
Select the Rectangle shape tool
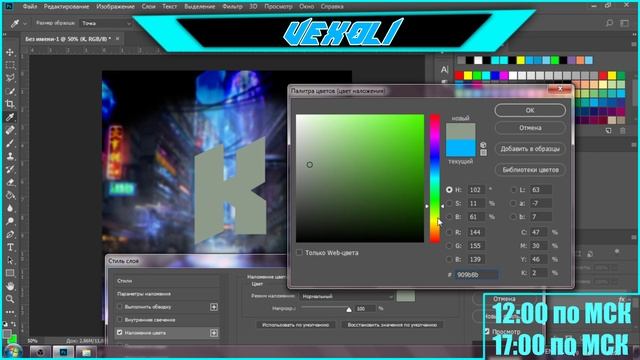(x=10, y=273)
